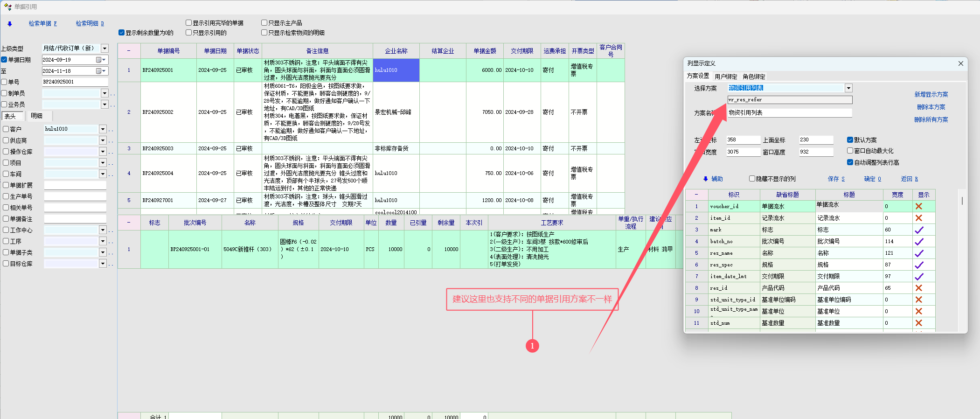Screen dimensions: 980x419
Task: Toggle purple checkmark for res_name row
Action: tap(918, 253)
